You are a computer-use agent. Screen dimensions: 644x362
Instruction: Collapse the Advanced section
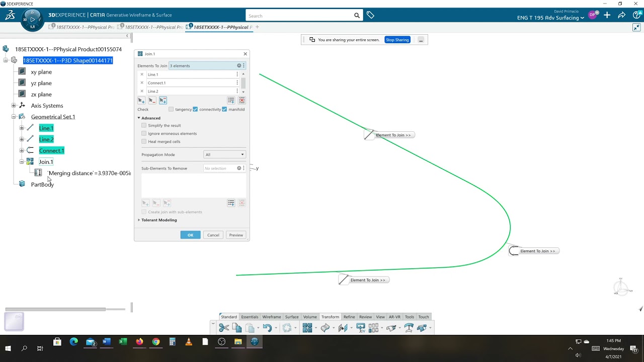[x=139, y=118]
